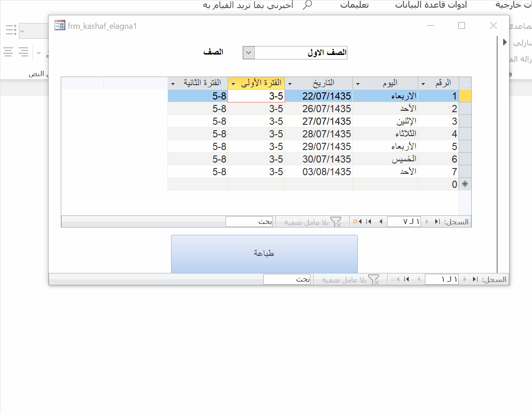
Task: Jump to last record in main form navigator
Action: pos(406,279)
